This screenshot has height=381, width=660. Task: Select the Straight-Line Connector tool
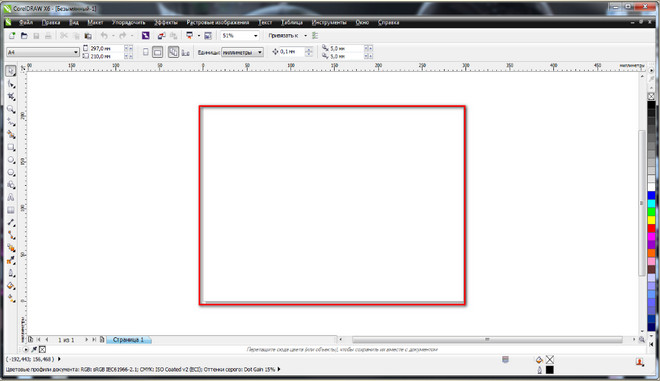coord(11,235)
